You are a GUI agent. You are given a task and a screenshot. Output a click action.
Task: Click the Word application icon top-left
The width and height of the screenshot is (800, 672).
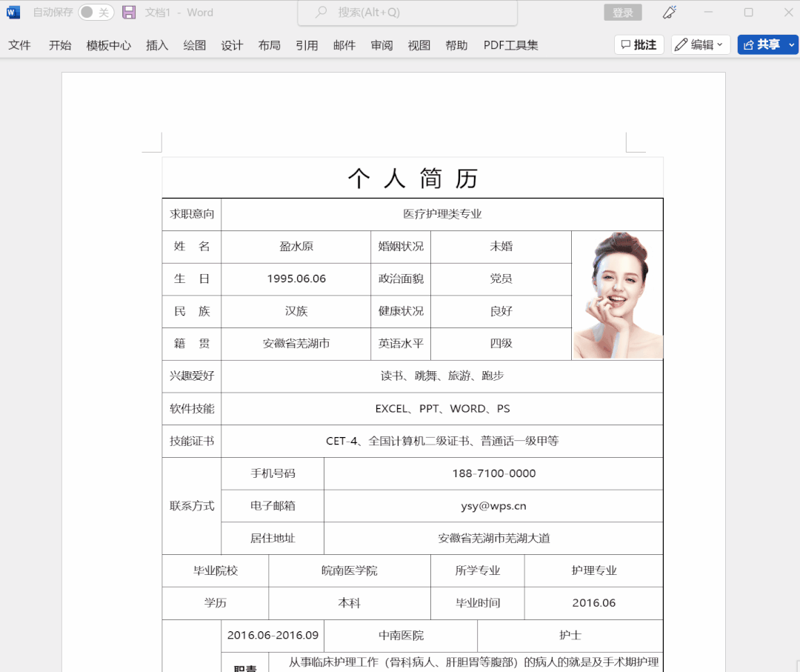[x=13, y=12]
